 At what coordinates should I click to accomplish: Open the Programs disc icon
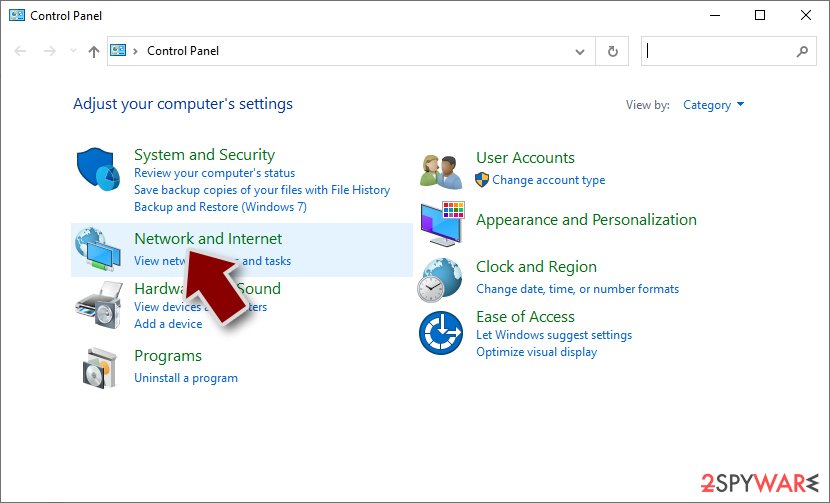(99, 368)
